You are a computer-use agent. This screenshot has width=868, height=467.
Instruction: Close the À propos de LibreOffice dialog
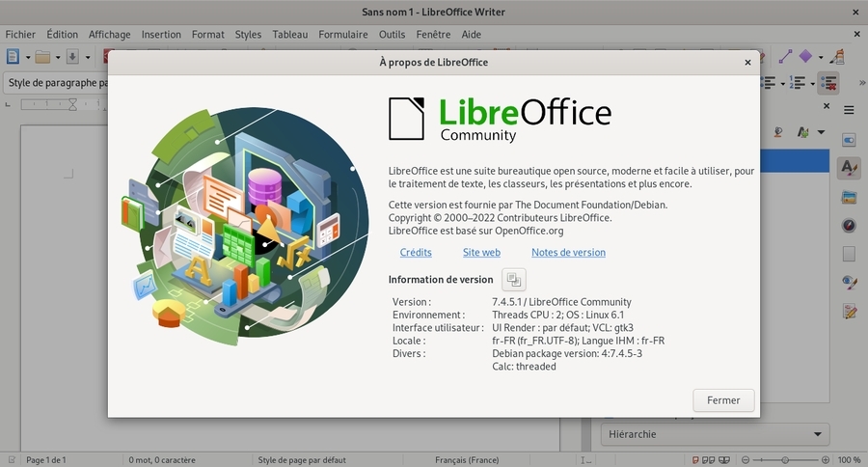click(x=747, y=63)
